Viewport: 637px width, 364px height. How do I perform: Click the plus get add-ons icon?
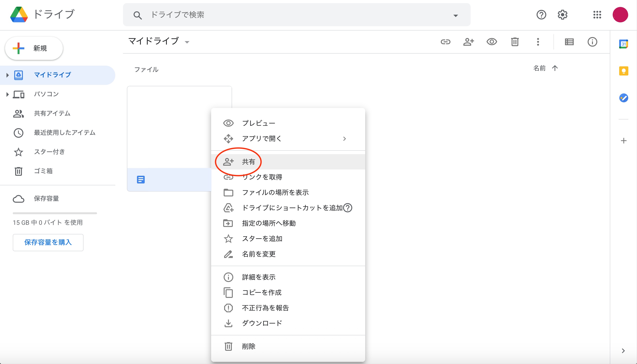pyautogui.click(x=624, y=140)
